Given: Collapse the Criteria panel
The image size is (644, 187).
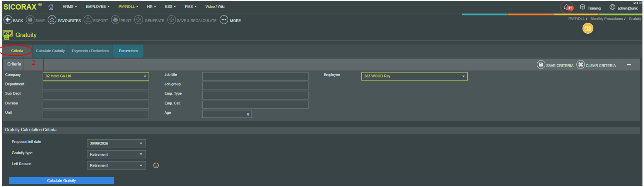Looking at the screenshot, I should click(629, 65).
